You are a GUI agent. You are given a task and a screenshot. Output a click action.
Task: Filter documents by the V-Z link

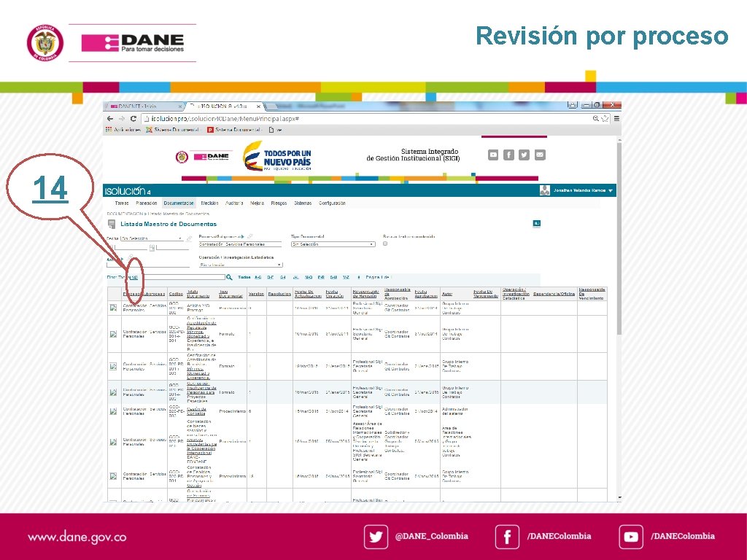pyautogui.click(x=346, y=277)
